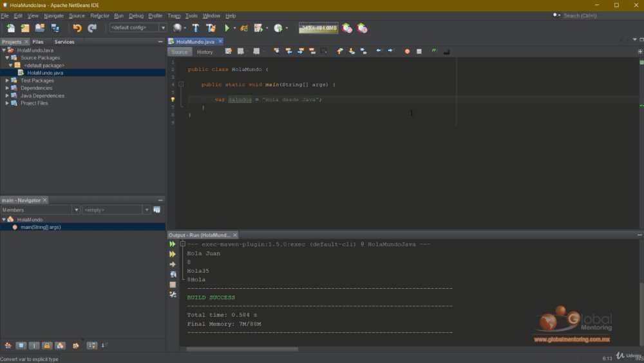644x363 pixels.
Task: Click the Undo arrow icon
Action: (x=77, y=28)
